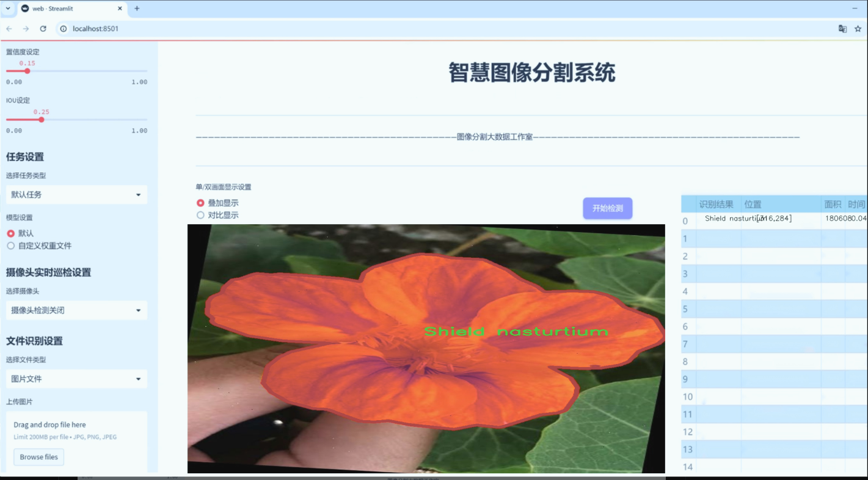
Task: Click the 文件识别设置 section heading
Action: [34, 341]
